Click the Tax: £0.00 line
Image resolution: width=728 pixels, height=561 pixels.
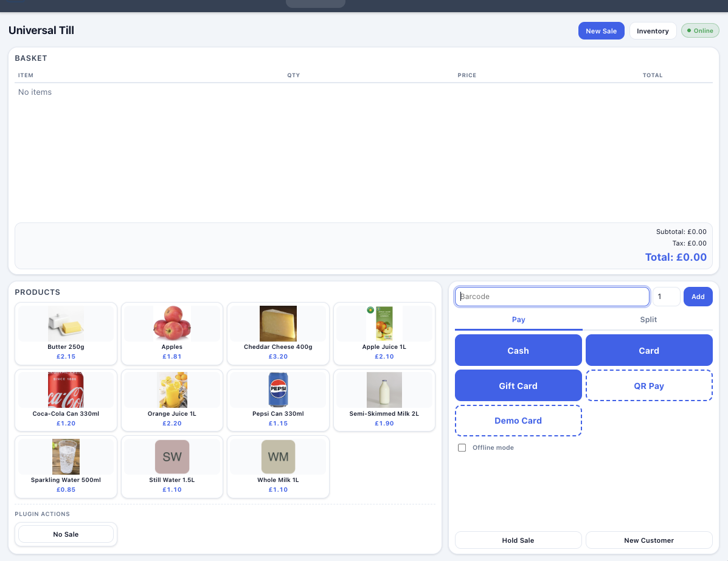click(689, 243)
